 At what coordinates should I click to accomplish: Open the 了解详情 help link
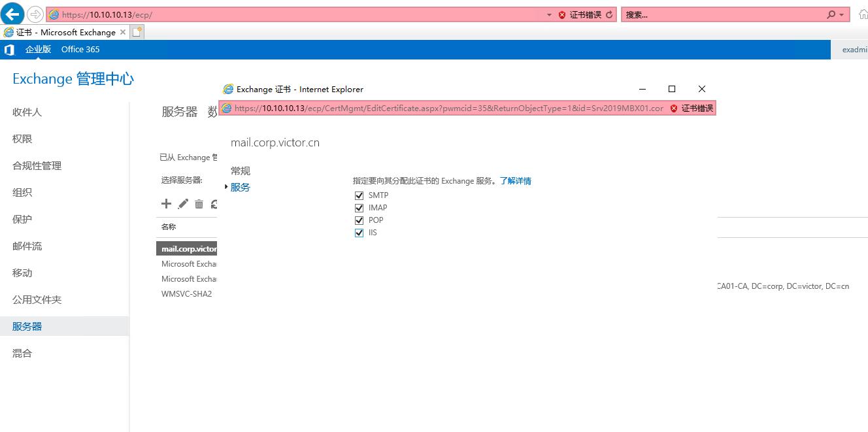516,181
